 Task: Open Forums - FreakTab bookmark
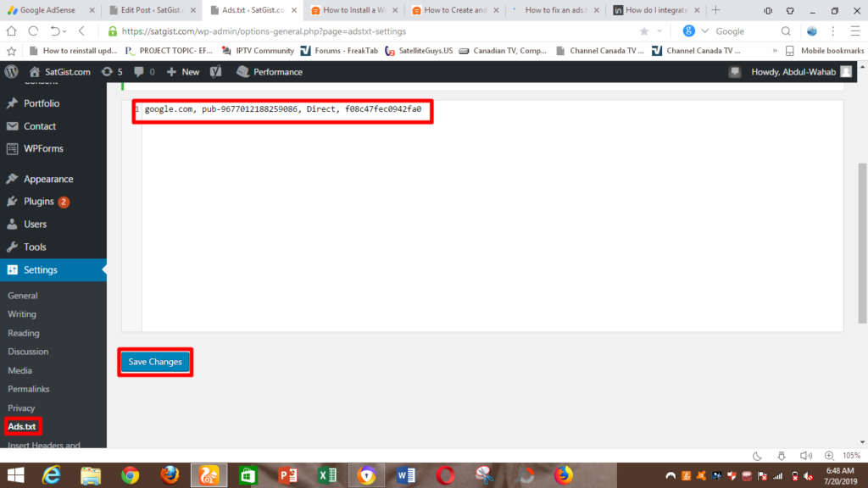coord(339,51)
